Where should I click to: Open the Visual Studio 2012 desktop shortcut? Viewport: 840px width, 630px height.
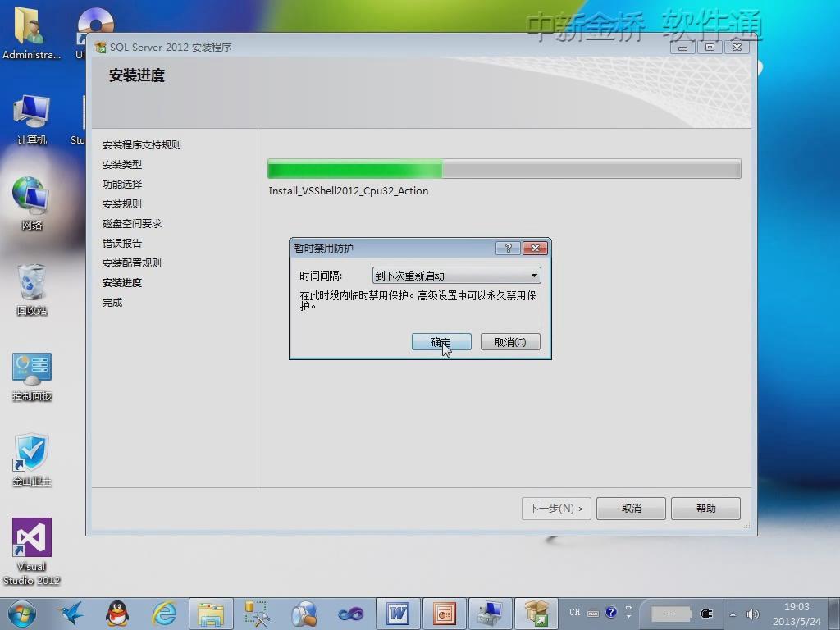click(32, 552)
